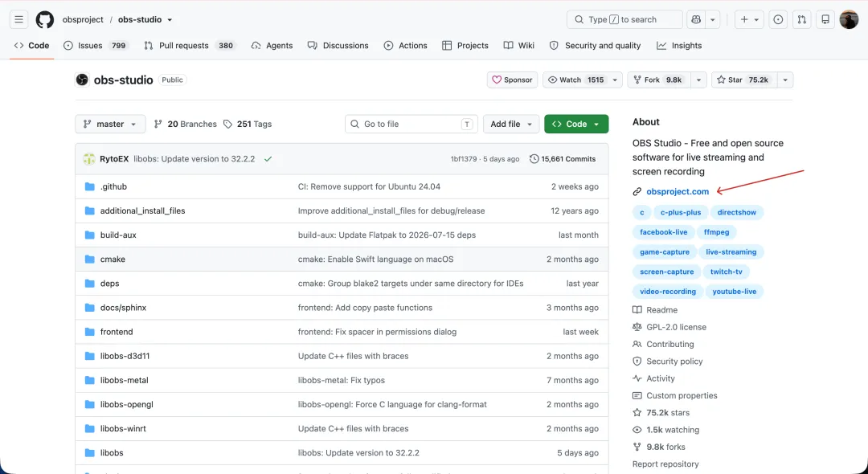Switch to the Pull requests tab
This screenshot has height=474, width=868.
(x=190, y=45)
